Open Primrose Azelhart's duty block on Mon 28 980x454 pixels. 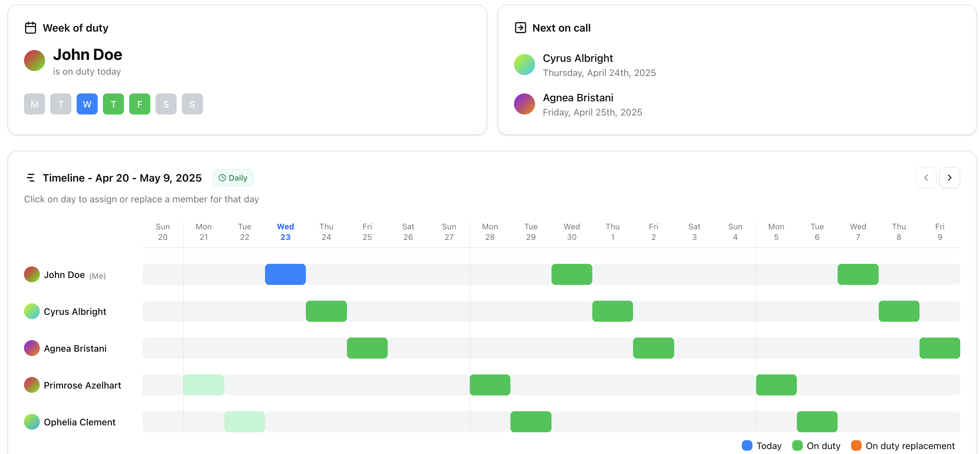click(490, 385)
